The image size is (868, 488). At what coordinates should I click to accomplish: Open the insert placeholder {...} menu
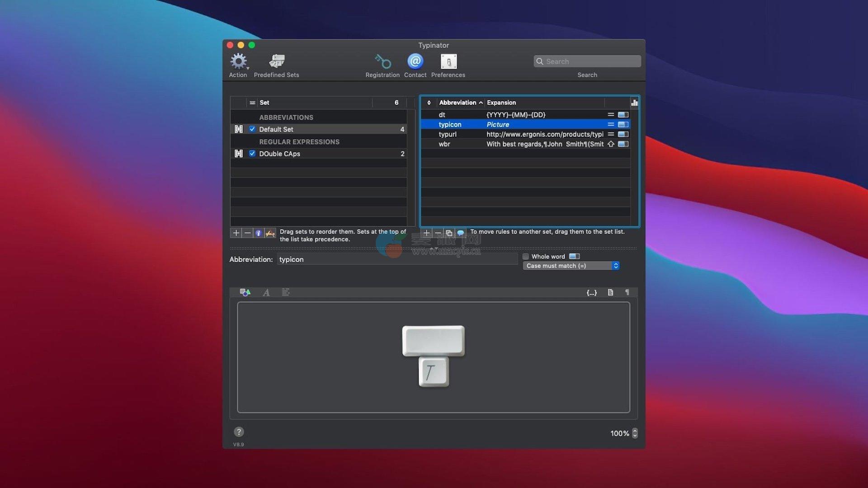tap(591, 293)
